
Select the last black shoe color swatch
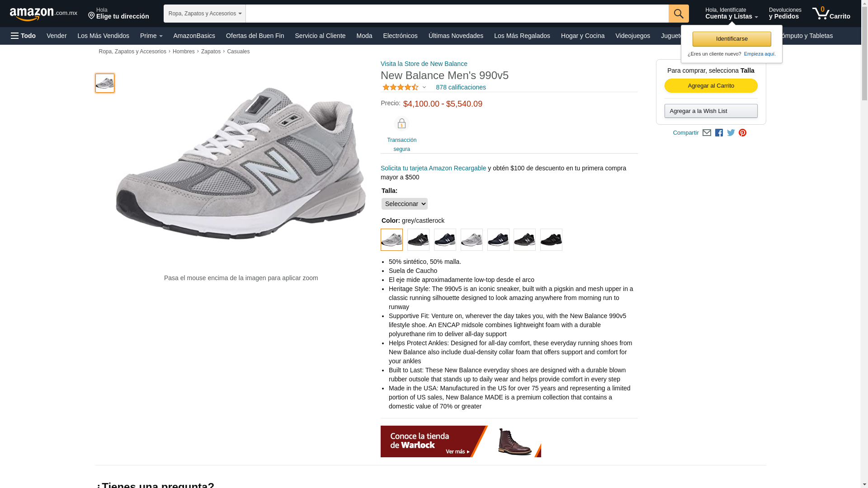coord(551,239)
